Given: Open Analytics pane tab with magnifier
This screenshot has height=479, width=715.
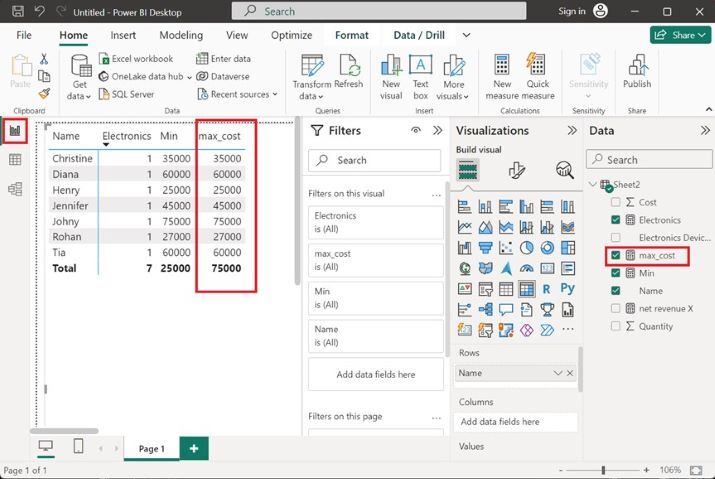Looking at the screenshot, I should tap(565, 170).
